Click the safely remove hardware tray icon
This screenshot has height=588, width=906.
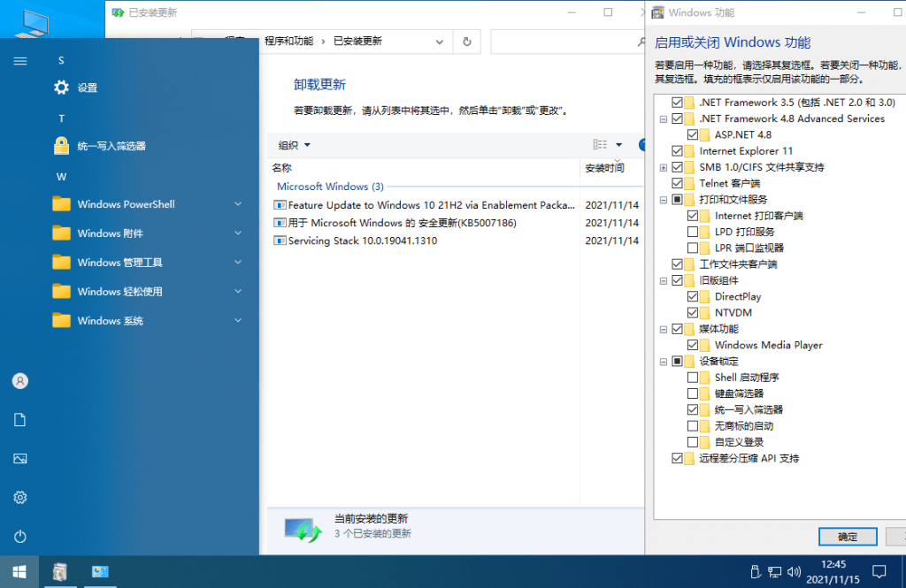755,571
